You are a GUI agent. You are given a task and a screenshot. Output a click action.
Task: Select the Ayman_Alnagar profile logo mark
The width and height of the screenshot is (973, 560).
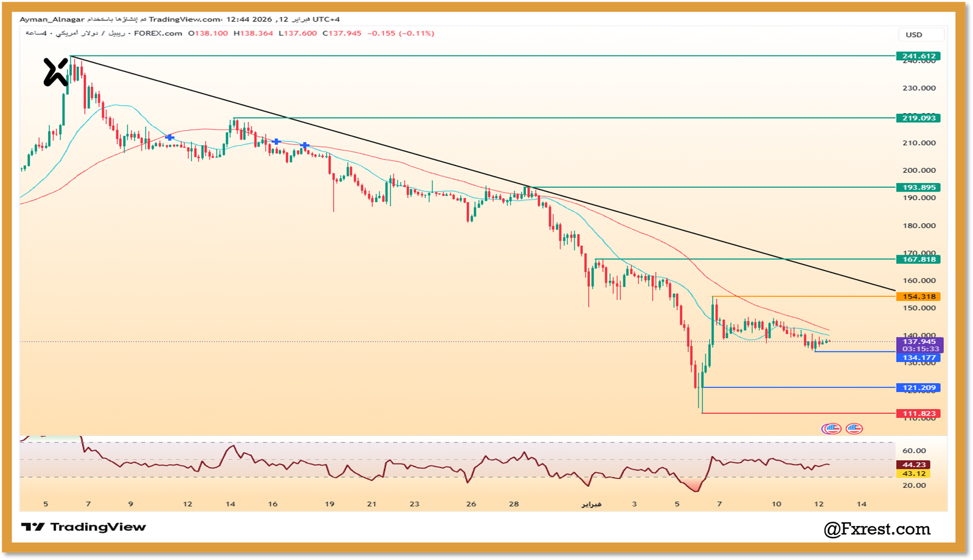[54, 71]
